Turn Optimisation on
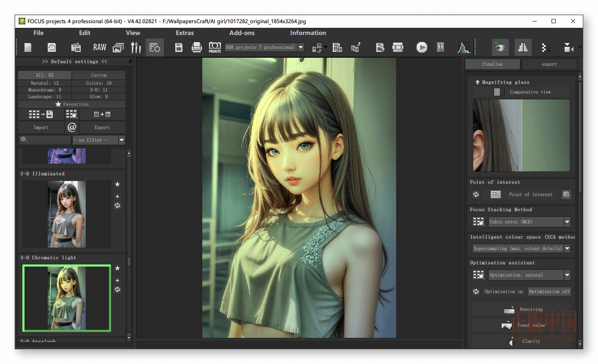The height and width of the screenshot is (364, 598). coord(503,291)
